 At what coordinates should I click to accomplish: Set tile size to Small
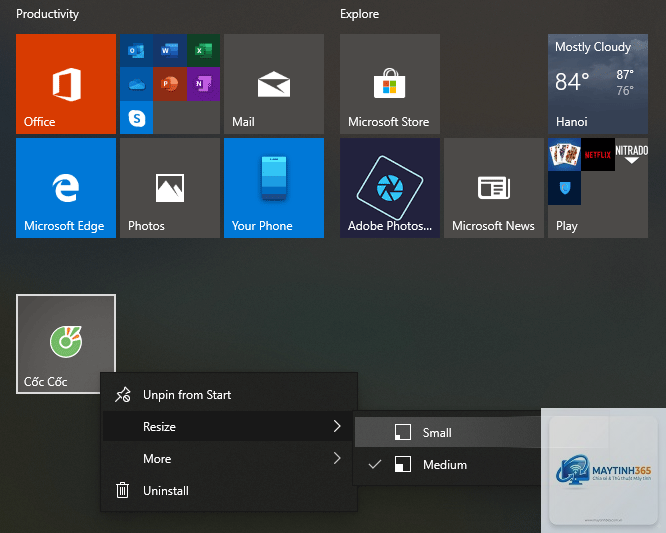(x=448, y=432)
